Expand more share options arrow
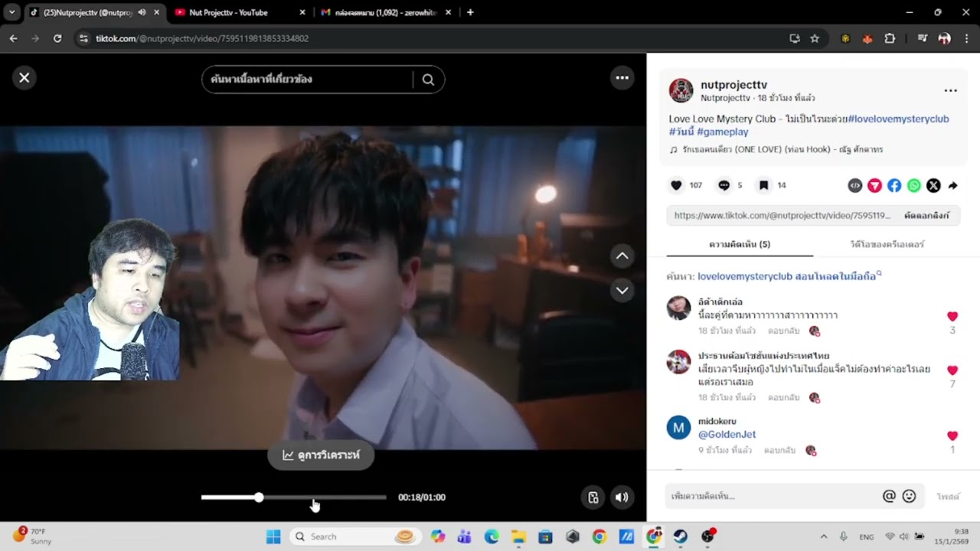The height and width of the screenshot is (551, 980). coord(953,185)
